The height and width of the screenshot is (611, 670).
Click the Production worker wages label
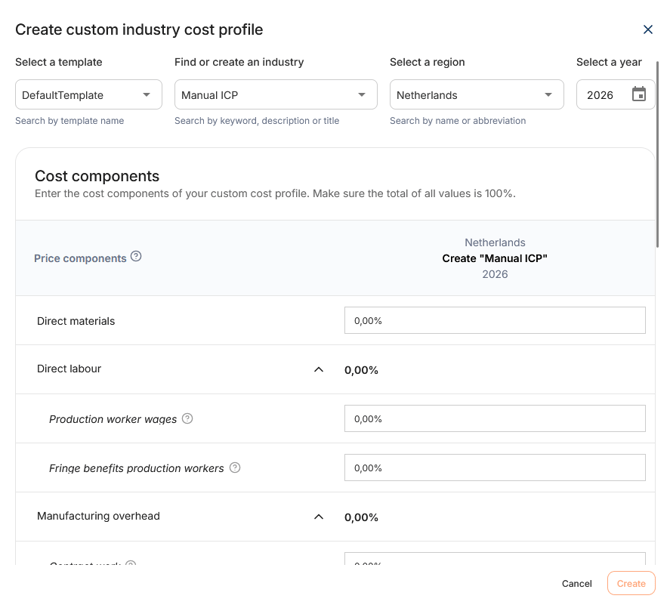[x=113, y=419]
